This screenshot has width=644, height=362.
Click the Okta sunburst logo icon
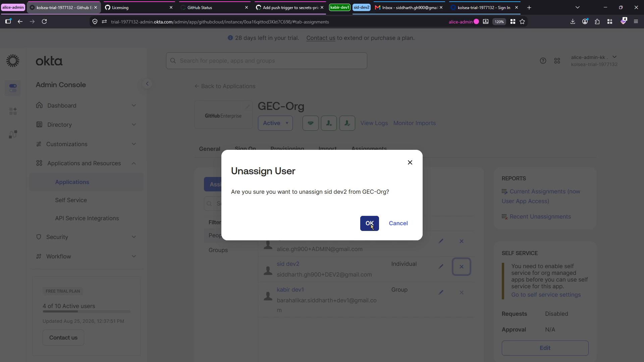(13, 61)
